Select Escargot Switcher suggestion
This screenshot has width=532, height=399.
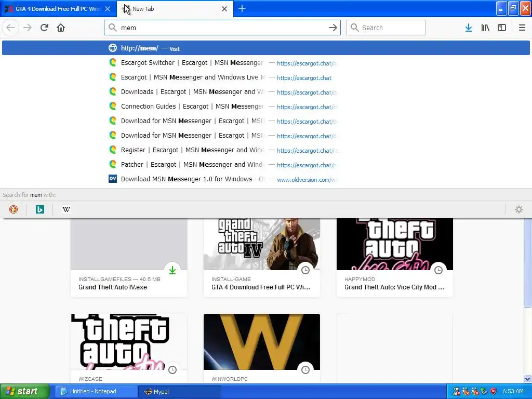pos(266,63)
